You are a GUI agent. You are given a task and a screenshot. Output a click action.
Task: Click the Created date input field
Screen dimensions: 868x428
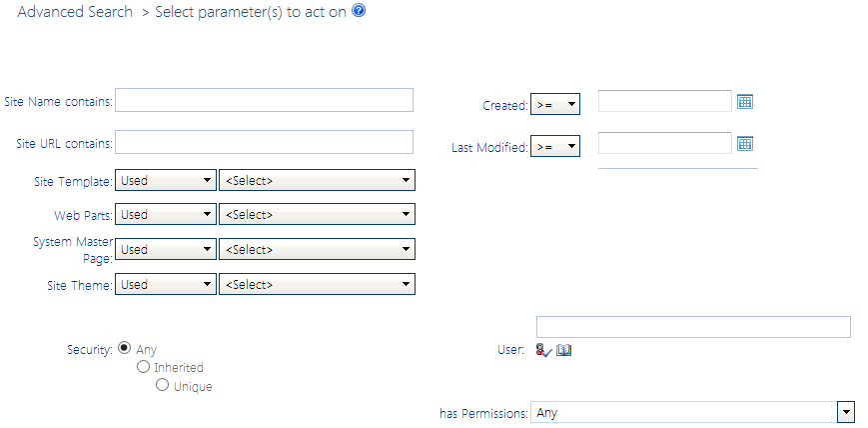664,101
